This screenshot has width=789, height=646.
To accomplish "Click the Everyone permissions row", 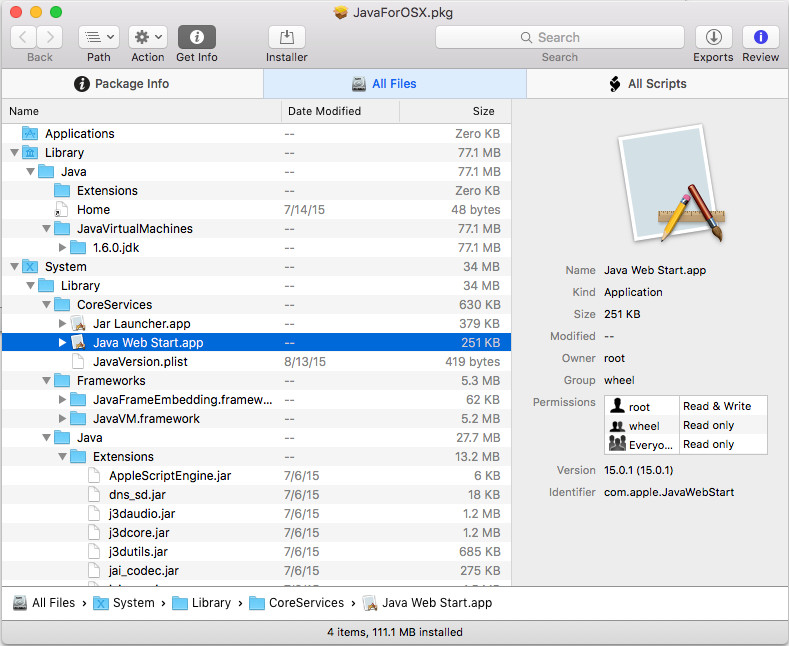I will (x=686, y=445).
